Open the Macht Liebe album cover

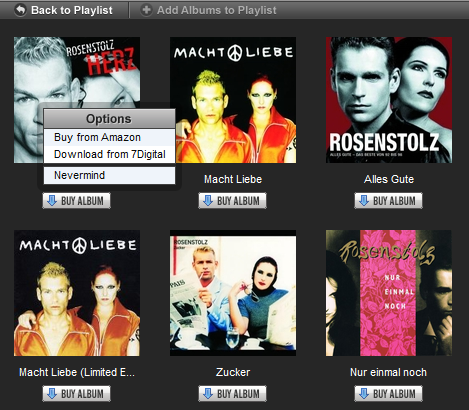233,100
